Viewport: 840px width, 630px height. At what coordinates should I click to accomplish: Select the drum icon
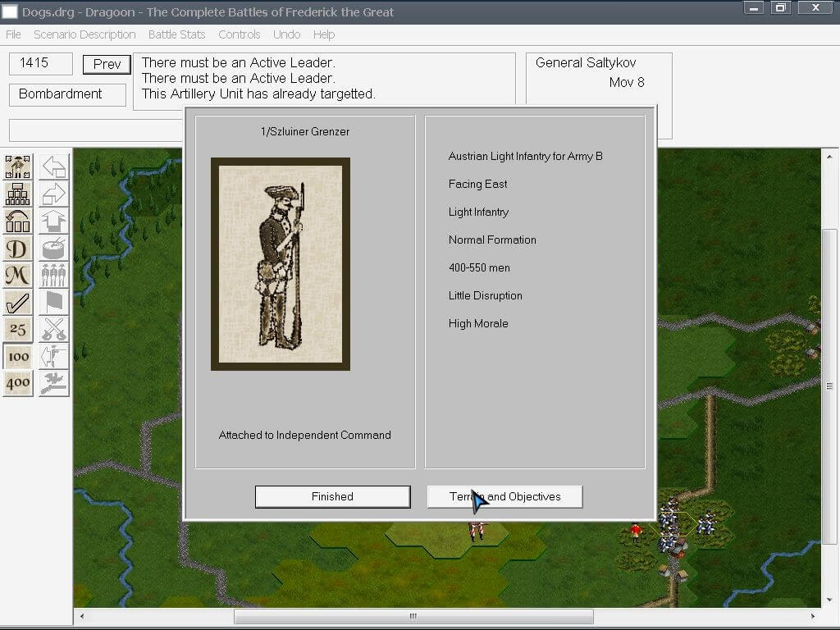[x=54, y=248]
